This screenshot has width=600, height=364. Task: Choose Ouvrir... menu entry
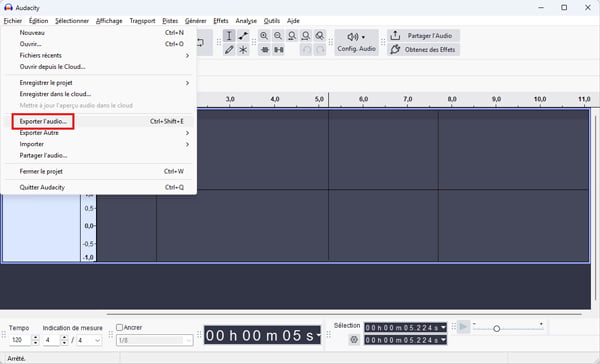click(x=99, y=44)
